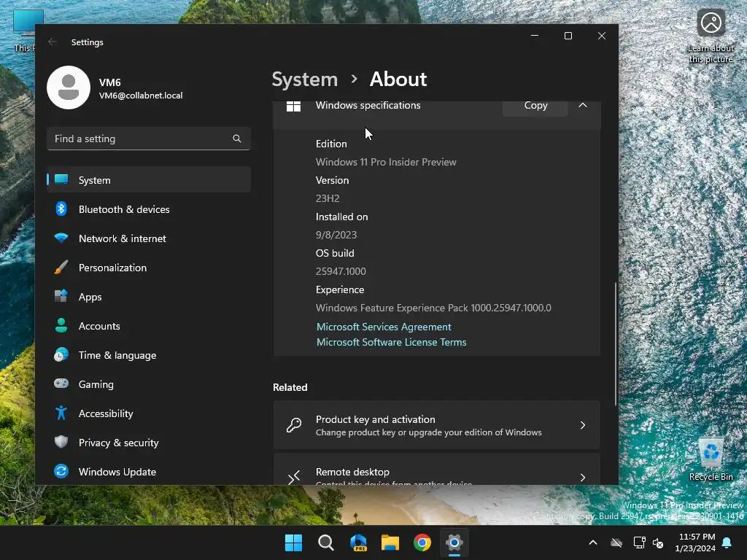Open Windows Update settings
The height and width of the screenshot is (560, 747).
(x=149, y=472)
